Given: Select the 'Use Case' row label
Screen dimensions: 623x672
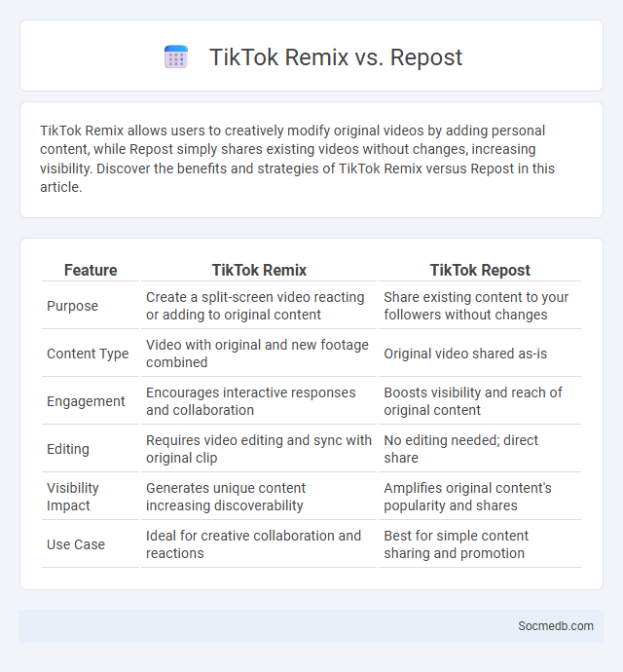Looking at the screenshot, I should tap(76, 544).
